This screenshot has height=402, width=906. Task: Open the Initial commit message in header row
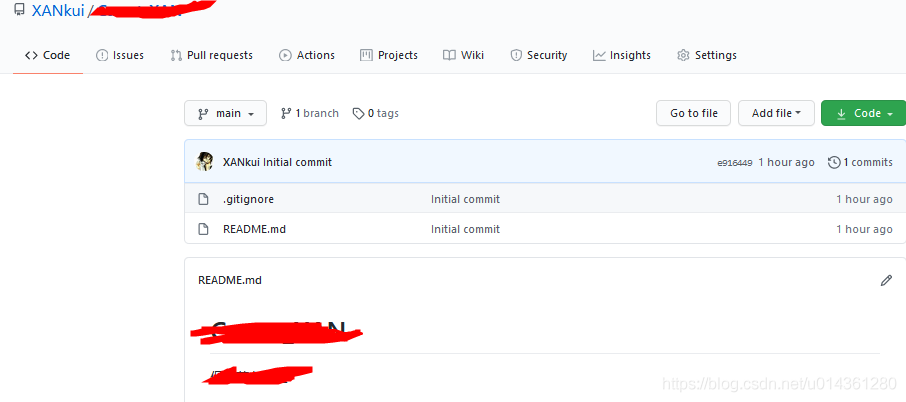click(x=298, y=162)
